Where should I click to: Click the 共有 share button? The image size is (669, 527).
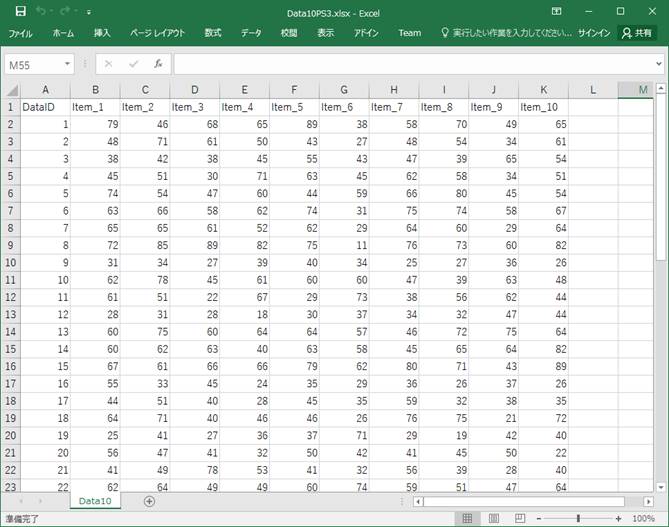[x=637, y=33]
